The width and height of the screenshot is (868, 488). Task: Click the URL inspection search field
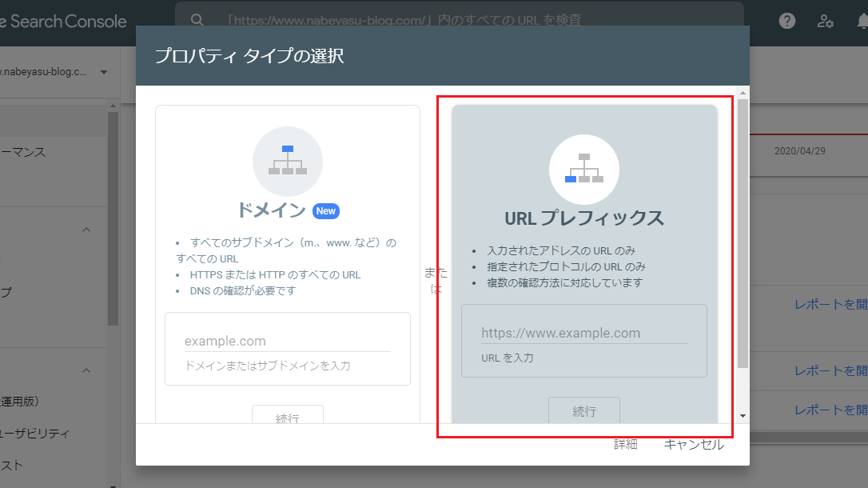460,20
